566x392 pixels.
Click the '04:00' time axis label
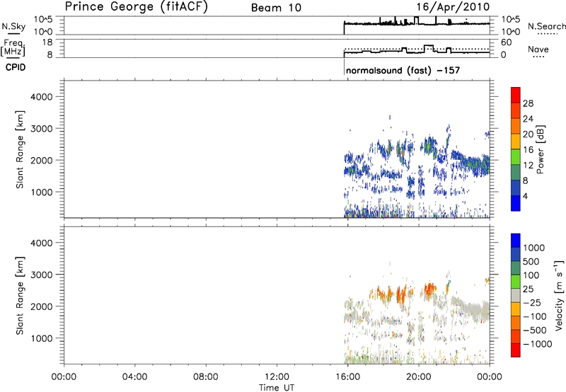point(134,377)
